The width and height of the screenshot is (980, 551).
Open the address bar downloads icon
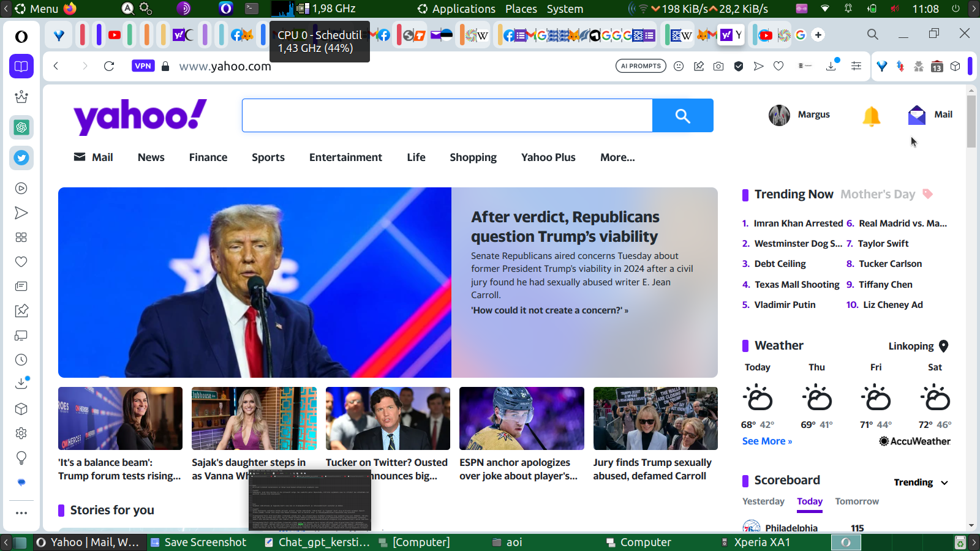coord(832,66)
